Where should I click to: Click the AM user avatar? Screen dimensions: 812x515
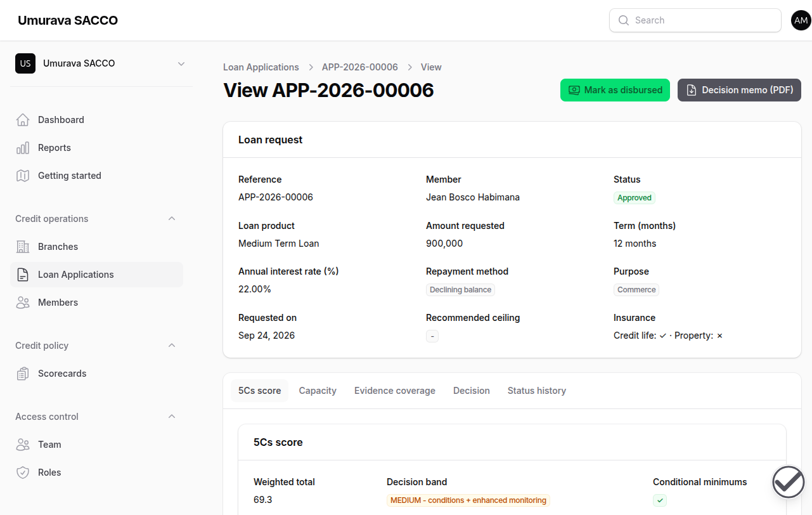(801, 20)
